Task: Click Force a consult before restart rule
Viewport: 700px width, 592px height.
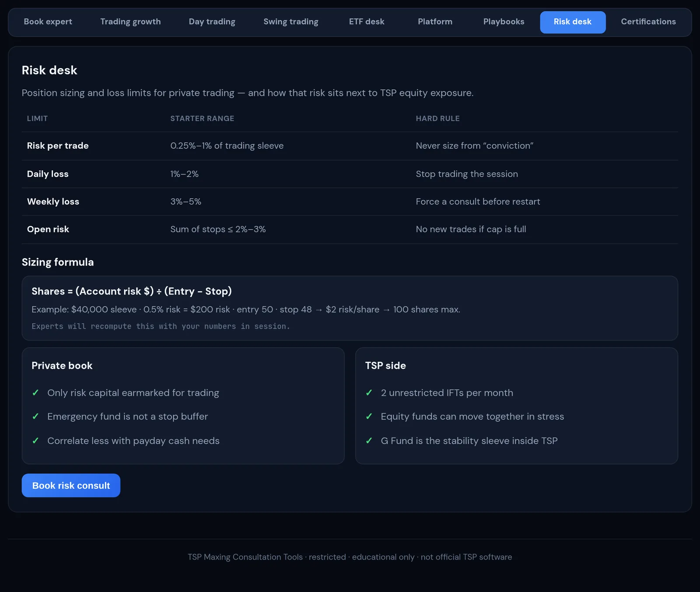Action: click(478, 201)
